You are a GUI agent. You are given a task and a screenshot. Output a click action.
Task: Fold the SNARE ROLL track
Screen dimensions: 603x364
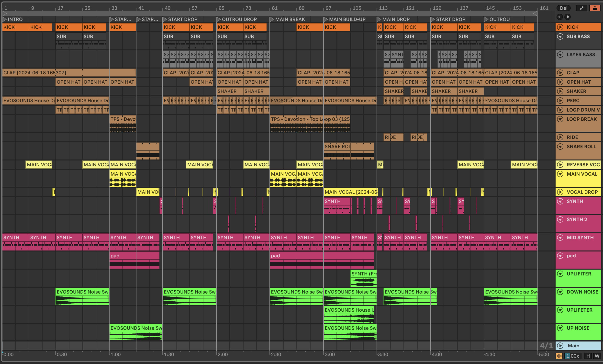[560, 147]
